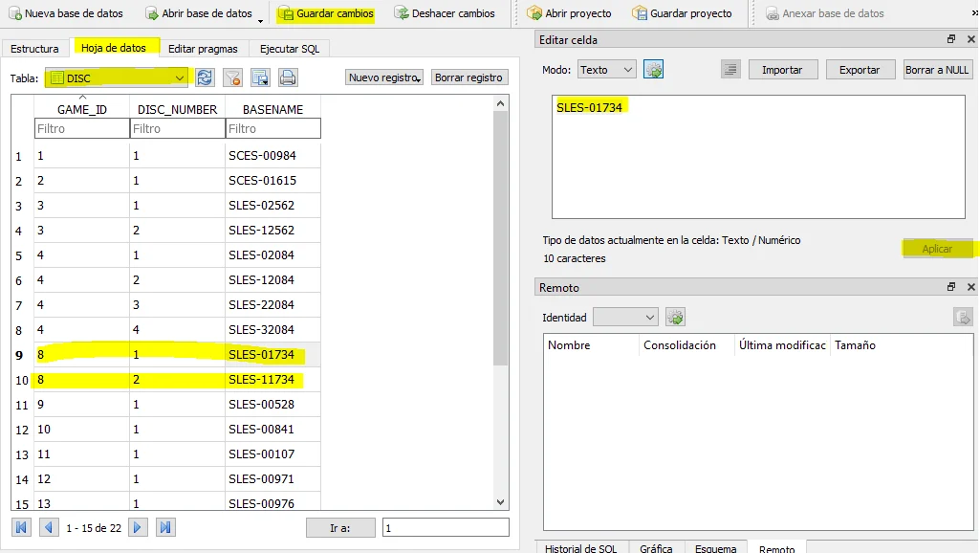Print the table data icon
This screenshot has width=980, height=553.
click(288, 77)
